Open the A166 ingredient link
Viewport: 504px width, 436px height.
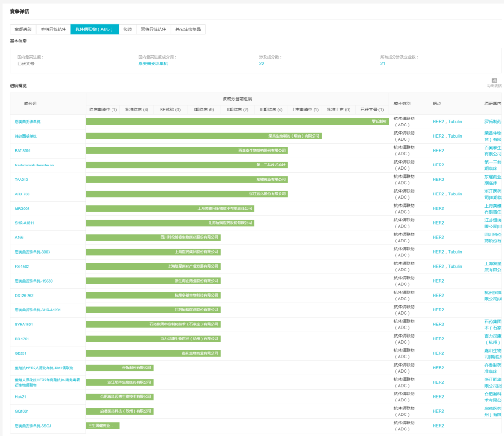point(19,237)
